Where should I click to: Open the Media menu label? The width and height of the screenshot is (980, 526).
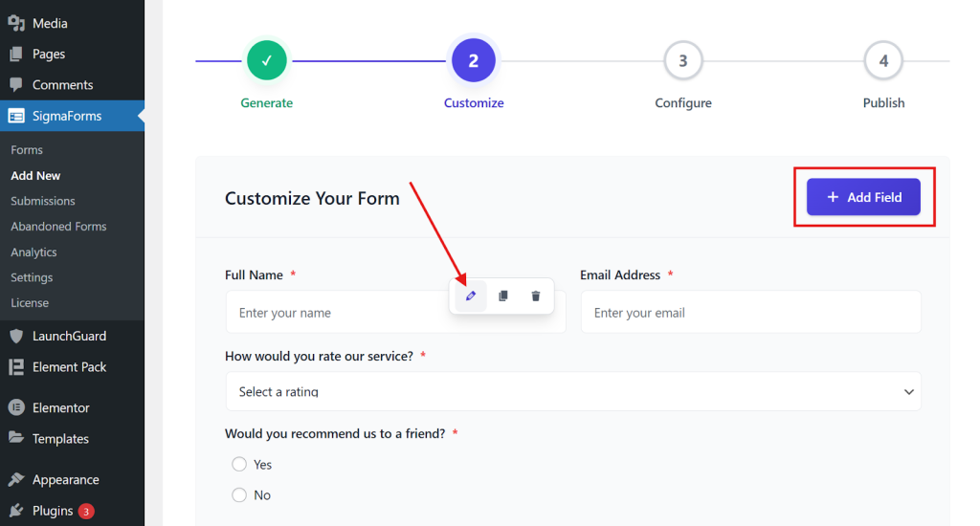50,23
